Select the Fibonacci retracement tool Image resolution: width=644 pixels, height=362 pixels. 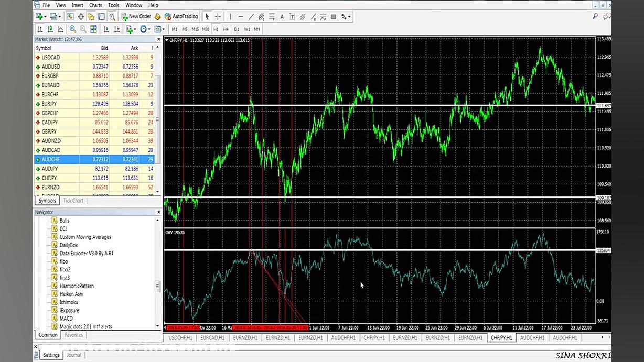point(272,17)
